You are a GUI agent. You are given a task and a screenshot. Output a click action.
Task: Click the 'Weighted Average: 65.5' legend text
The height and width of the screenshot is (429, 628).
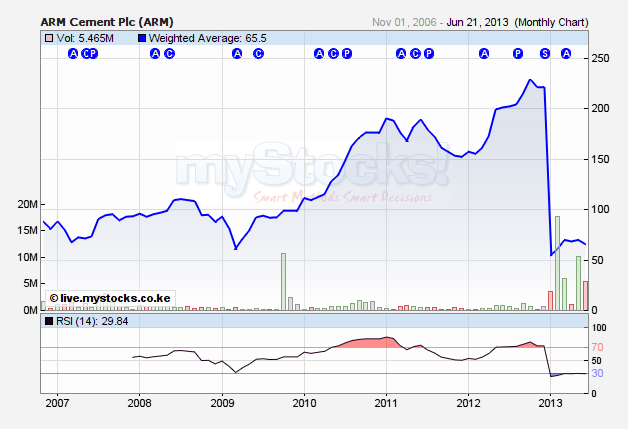[207, 38]
